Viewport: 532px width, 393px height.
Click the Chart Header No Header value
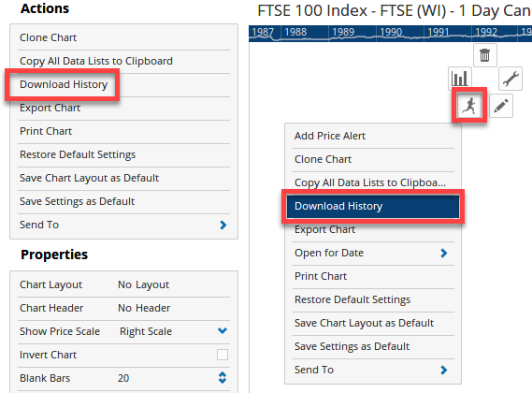144,308
